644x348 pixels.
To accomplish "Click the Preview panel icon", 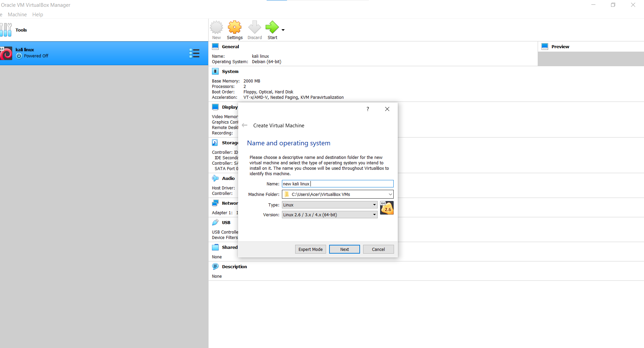I will [545, 47].
